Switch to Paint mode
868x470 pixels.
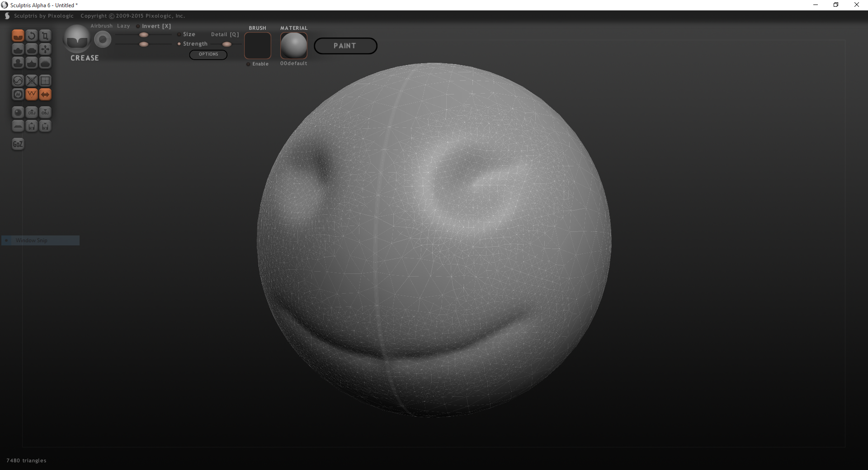pos(345,46)
